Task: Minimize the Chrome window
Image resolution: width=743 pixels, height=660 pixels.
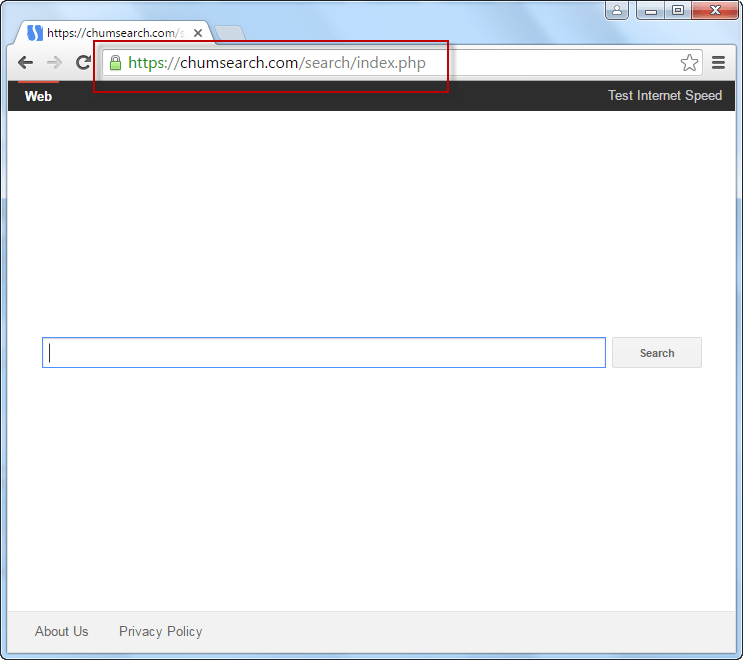Action: [x=651, y=10]
